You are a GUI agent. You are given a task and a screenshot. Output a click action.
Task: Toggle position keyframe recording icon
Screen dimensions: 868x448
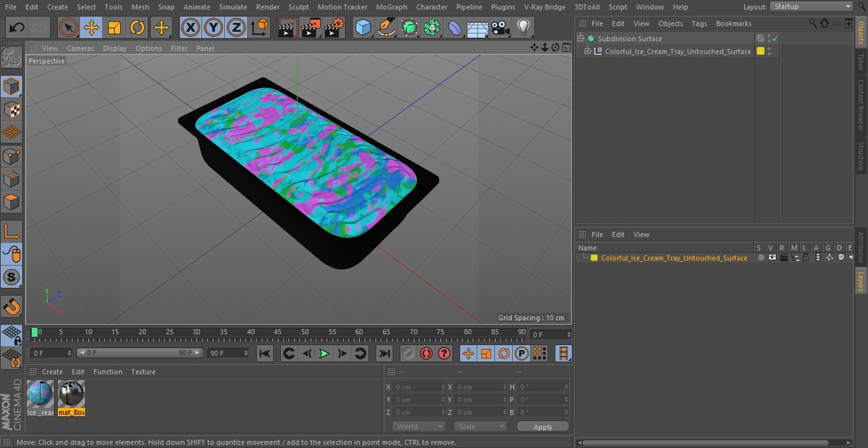tap(468, 353)
